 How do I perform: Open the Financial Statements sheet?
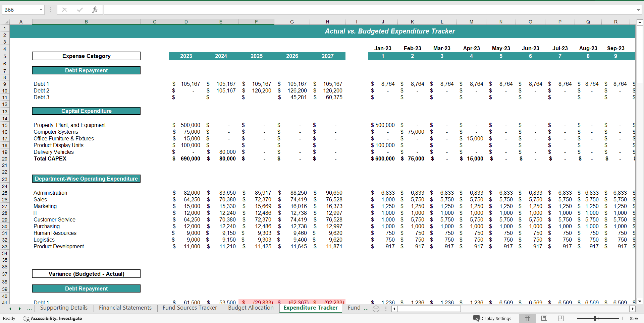click(x=125, y=308)
